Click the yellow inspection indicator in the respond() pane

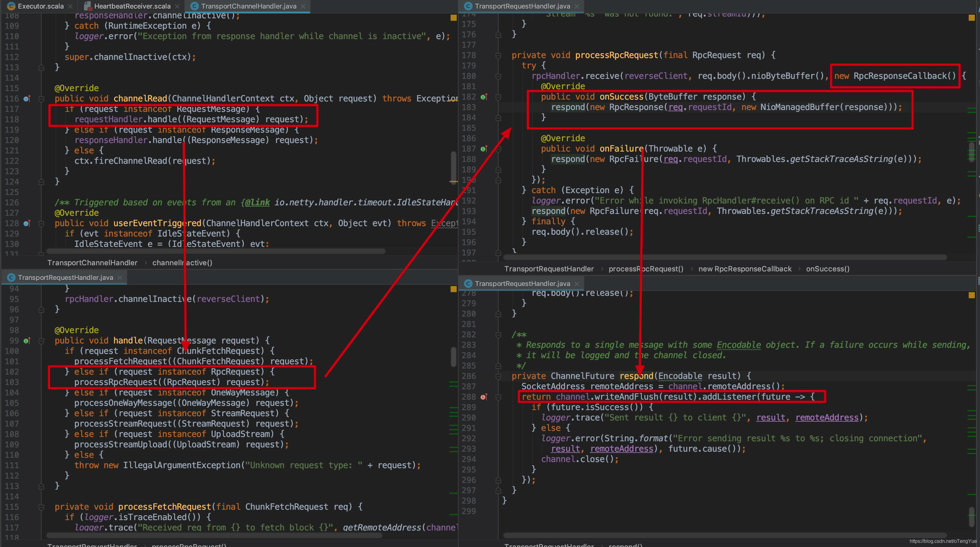click(x=971, y=296)
